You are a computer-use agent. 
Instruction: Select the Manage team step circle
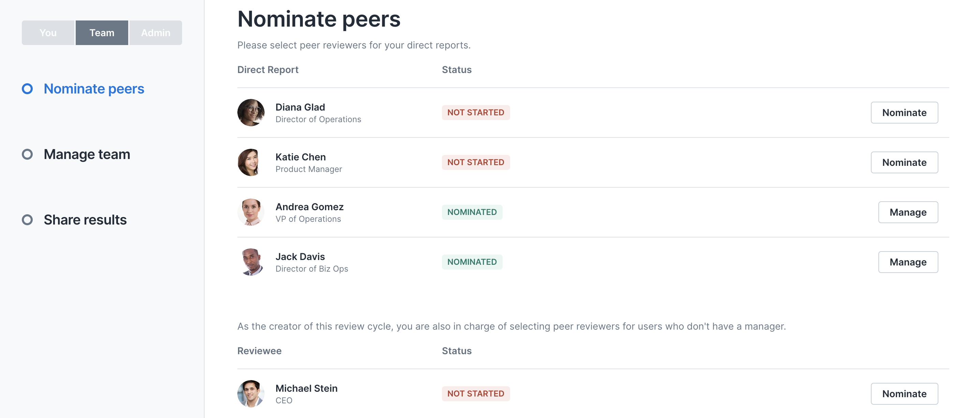(x=27, y=154)
